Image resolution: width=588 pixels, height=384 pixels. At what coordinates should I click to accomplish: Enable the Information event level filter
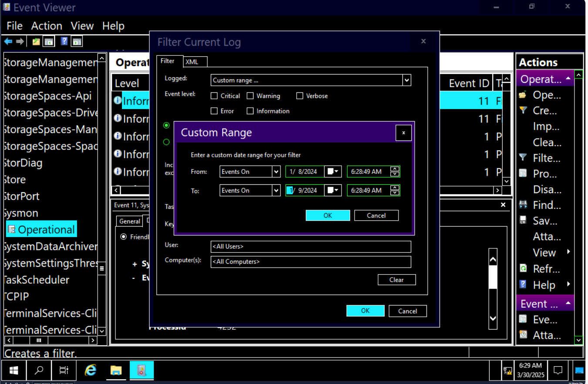[250, 111]
